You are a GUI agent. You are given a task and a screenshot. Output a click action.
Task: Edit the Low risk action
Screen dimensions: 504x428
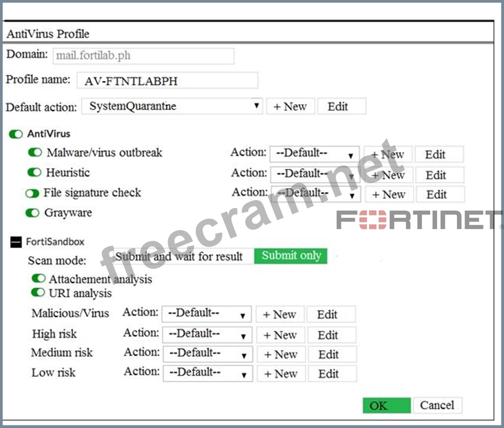[x=333, y=374]
